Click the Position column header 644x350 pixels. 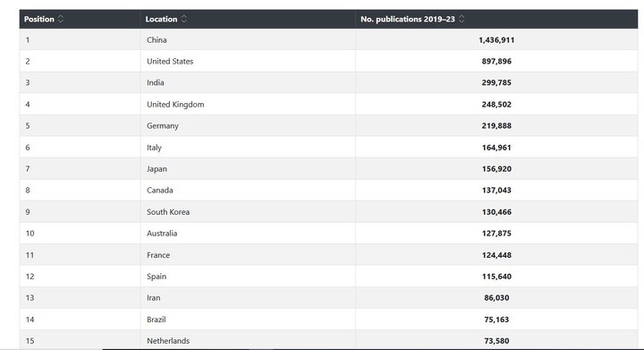point(80,19)
